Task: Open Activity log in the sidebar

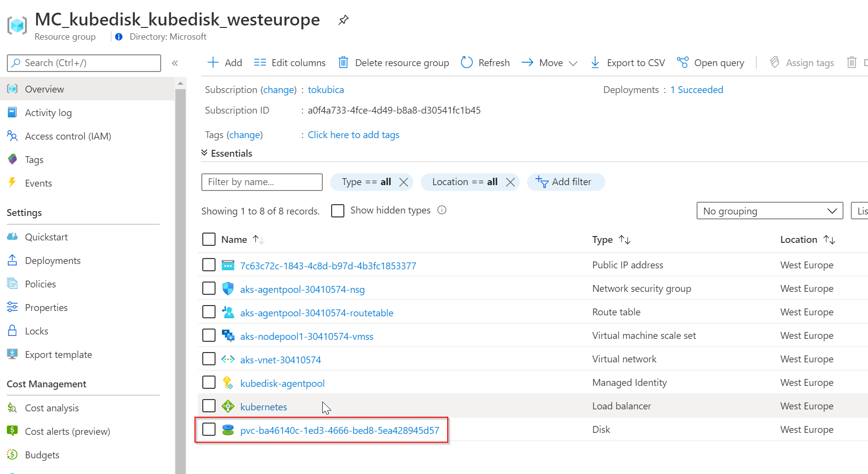Action: [48, 113]
